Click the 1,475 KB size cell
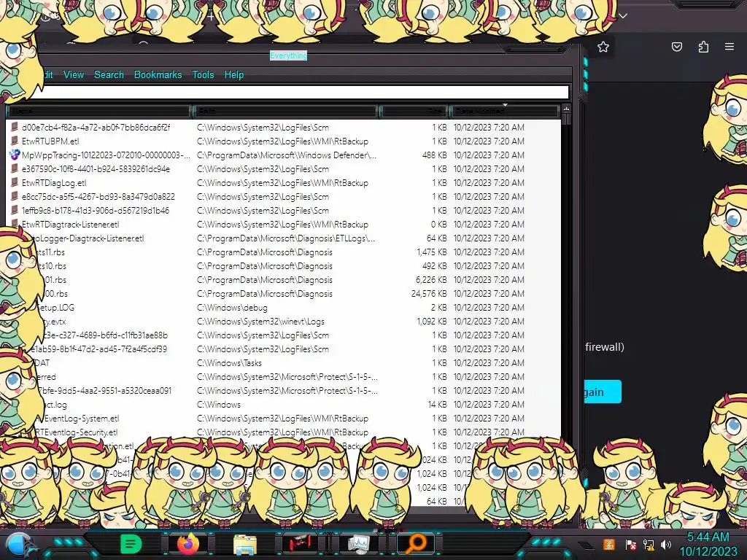Image resolution: width=747 pixels, height=560 pixels. pyautogui.click(x=432, y=252)
